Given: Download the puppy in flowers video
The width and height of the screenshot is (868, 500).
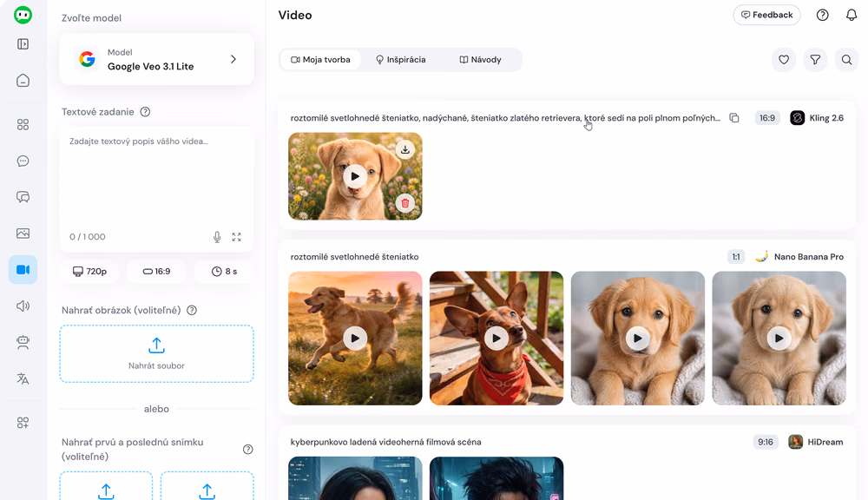Looking at the screenshot, I should click(x=405, y=149).
